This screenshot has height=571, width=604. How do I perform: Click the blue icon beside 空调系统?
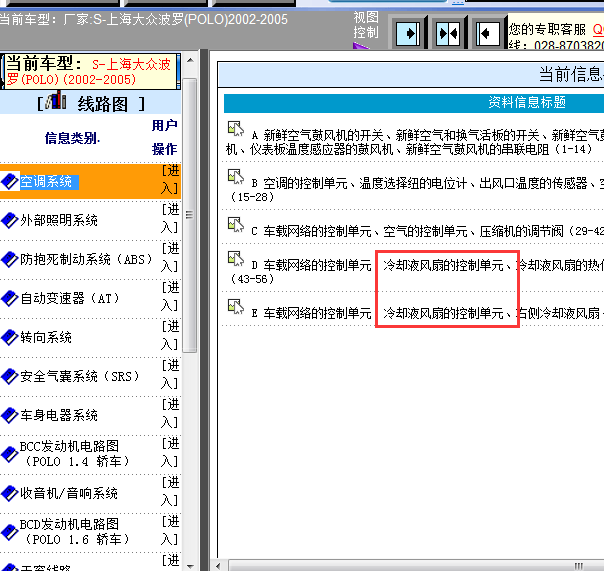10,181
